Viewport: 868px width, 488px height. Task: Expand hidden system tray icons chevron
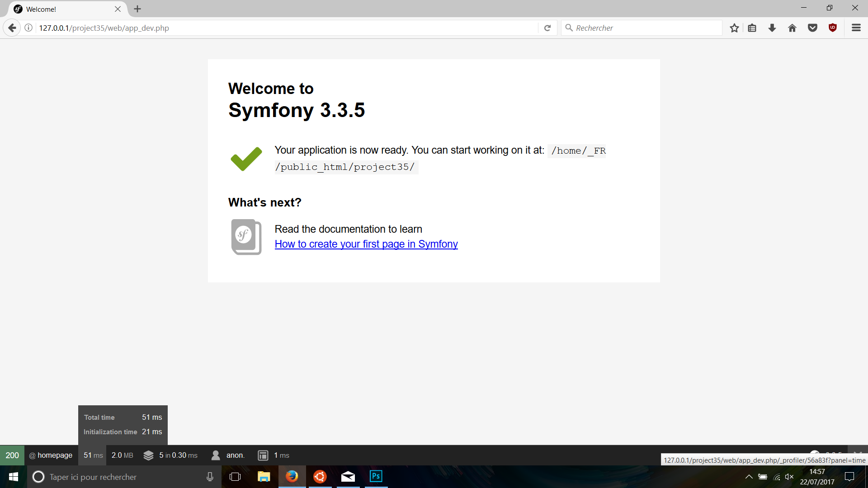(x=749, y=477)
